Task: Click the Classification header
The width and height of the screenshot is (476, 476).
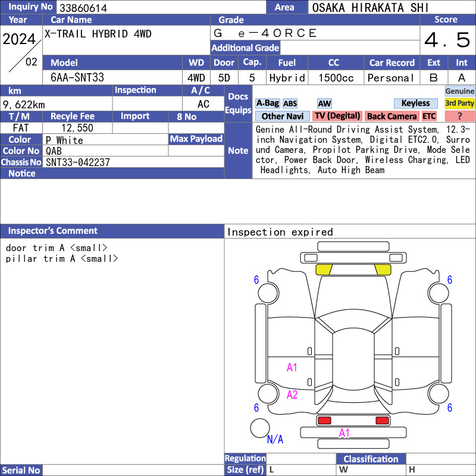Action: (371, 459)
